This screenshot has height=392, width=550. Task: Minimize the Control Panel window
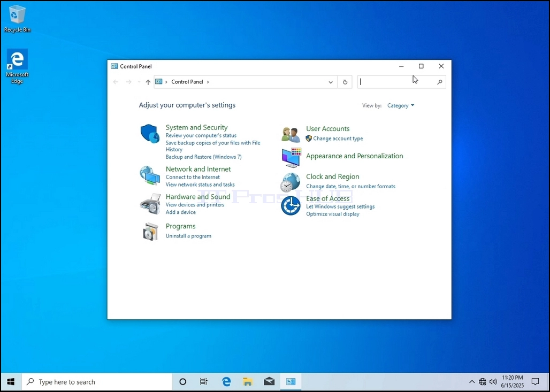[401, 66]
